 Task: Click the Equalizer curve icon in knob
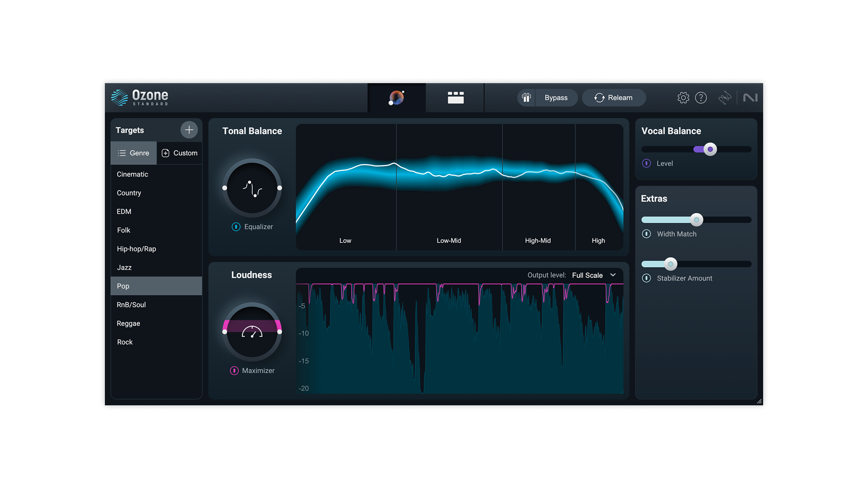(x=252, y=188)
